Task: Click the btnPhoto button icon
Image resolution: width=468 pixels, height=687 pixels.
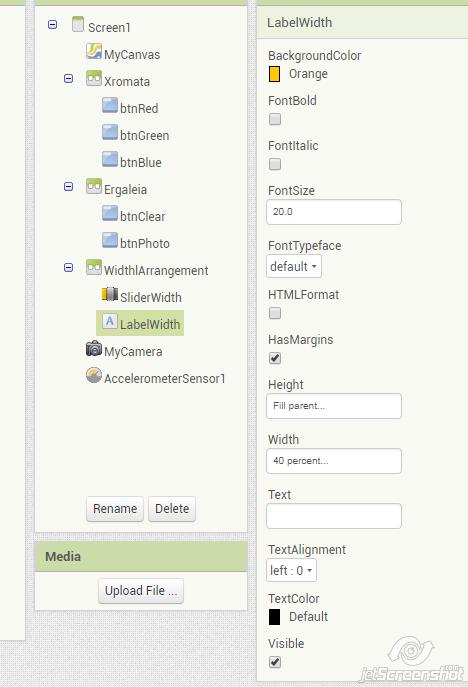Action: coord(110,241)
